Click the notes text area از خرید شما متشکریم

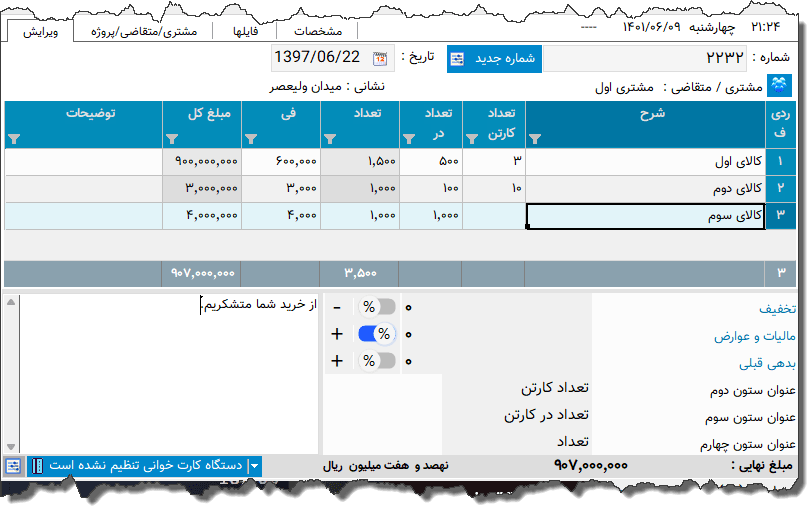click(x=169, y=374)
